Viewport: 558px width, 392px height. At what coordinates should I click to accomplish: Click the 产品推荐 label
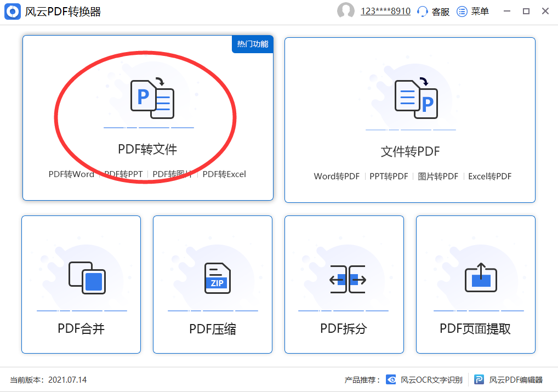click(362, 380)
